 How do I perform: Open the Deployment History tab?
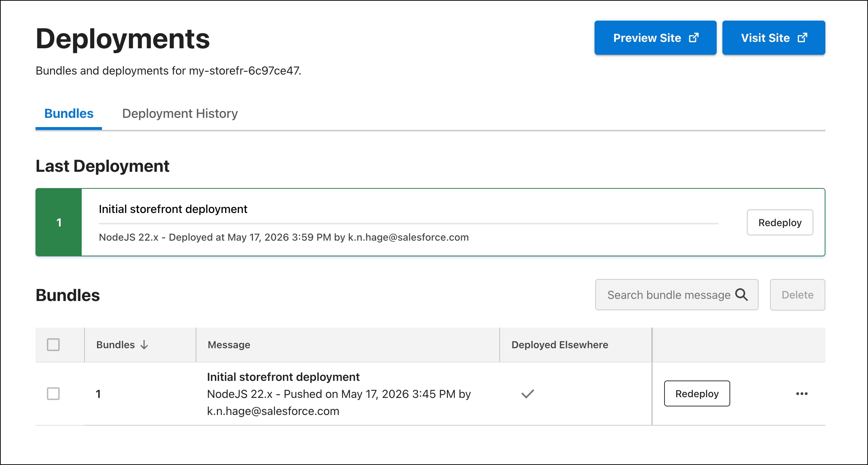tap(180, 114)
